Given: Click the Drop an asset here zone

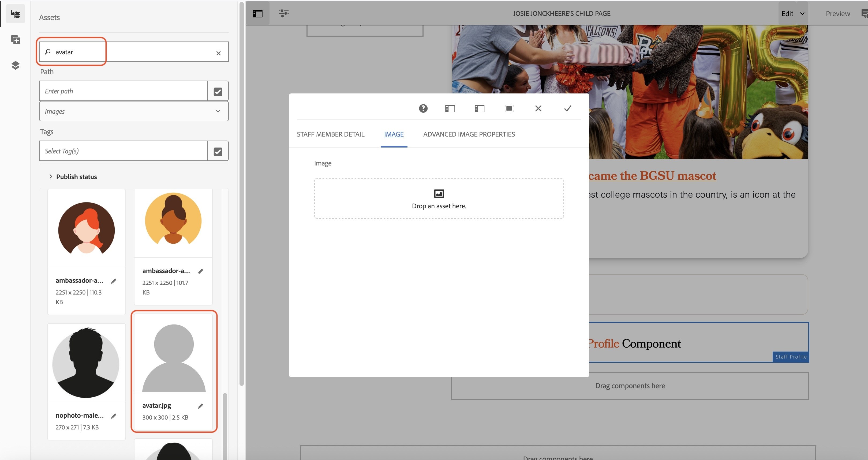Looking at the screenshot, I should (x=439, y=198).
